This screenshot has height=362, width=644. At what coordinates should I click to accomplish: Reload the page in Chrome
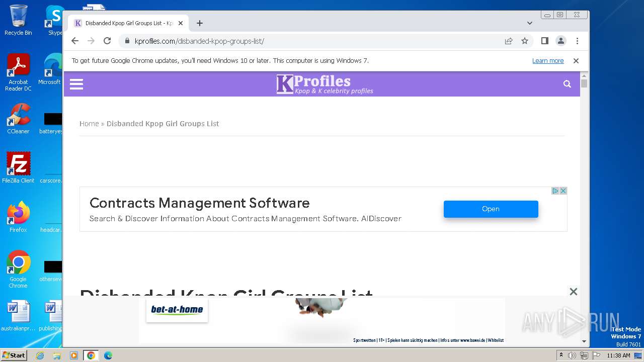point(107,41)
